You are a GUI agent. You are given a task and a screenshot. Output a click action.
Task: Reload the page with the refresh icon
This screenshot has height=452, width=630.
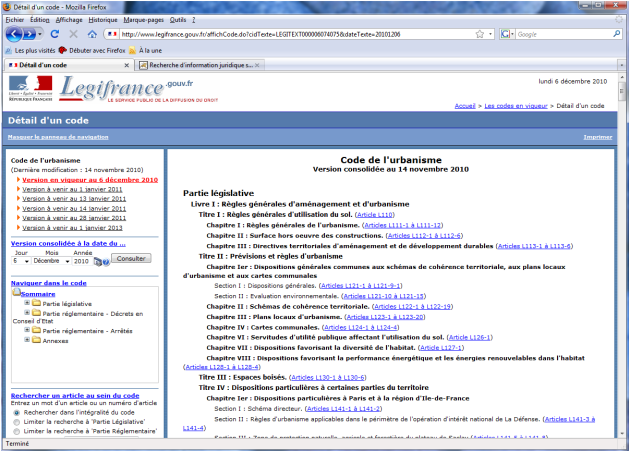[55, 34]
